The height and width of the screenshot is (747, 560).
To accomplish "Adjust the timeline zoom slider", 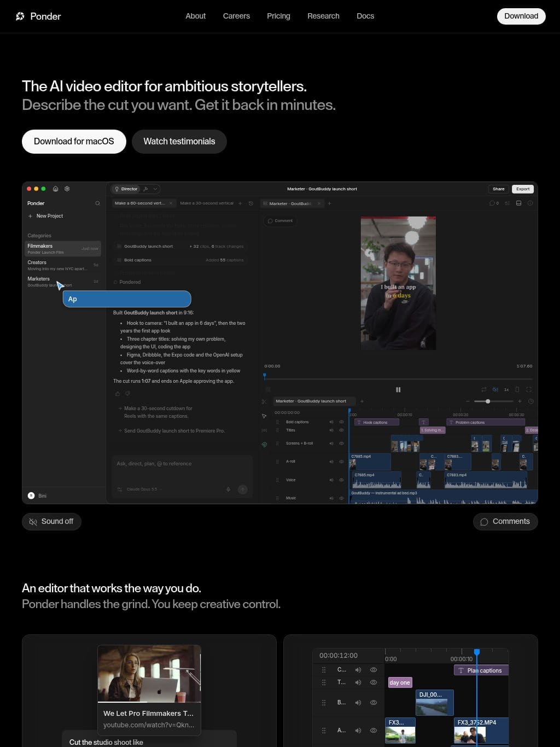I will click(494, 401).
